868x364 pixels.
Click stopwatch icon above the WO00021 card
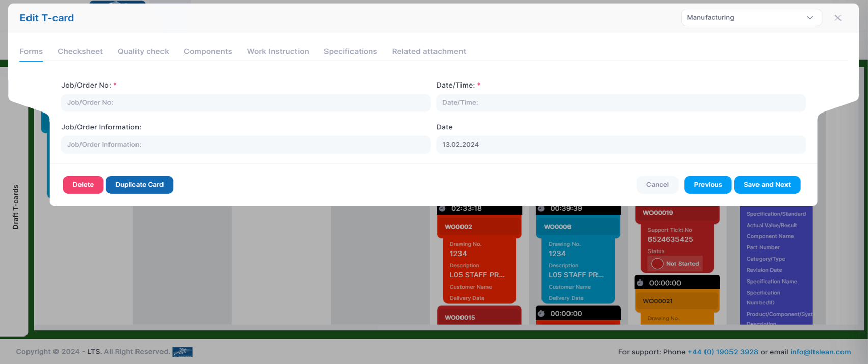pyautogui.click(x=640, y=283)
